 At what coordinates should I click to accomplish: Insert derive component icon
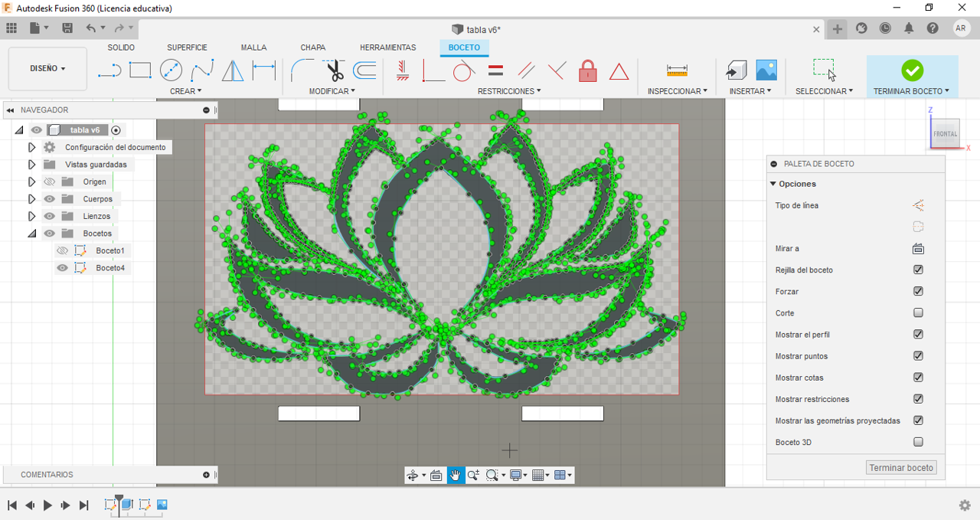pos(736,71)
